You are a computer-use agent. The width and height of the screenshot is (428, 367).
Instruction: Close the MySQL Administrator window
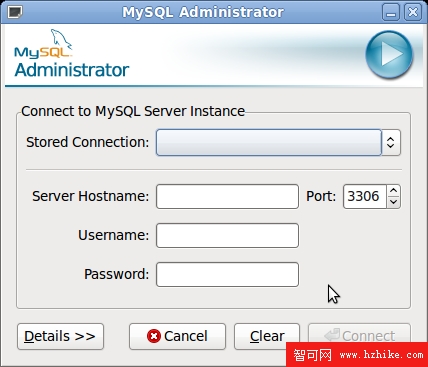point(413,12)
